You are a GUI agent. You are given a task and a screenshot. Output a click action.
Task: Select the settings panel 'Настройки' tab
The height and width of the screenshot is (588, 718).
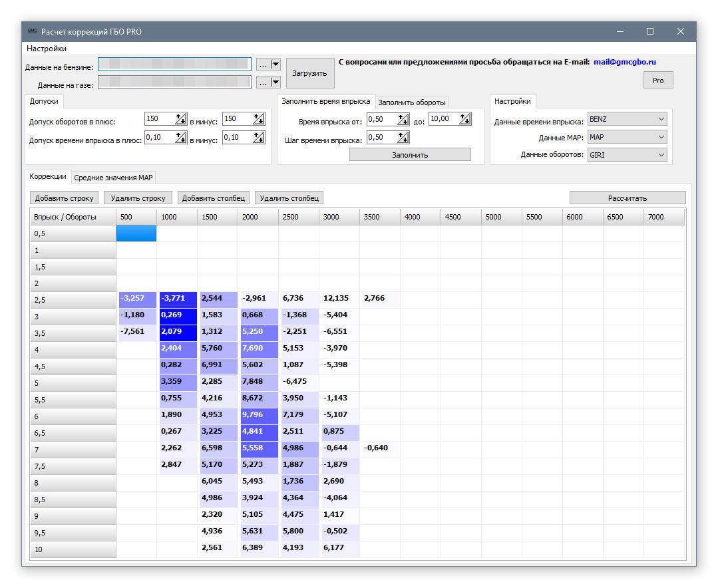[x=512, y=101]
